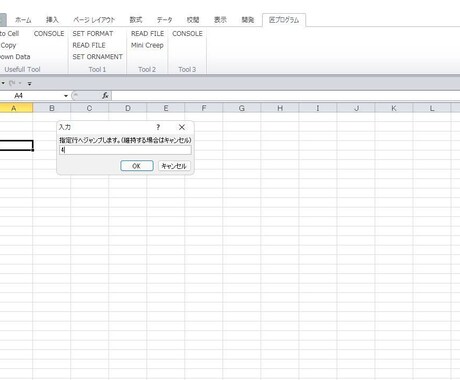Select column J header

(356, 108)
